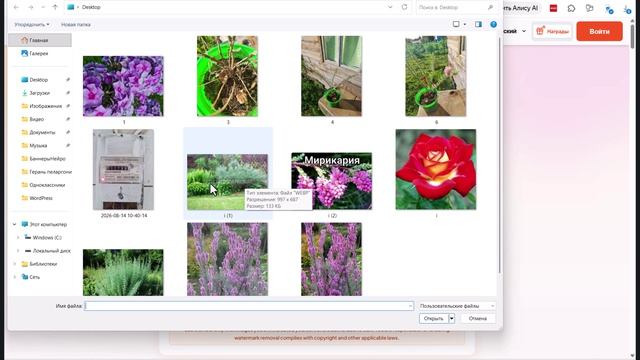This screenshot has height=360, width=640.
Task: Open the Пользовательские файлы type dropdown
Action: tap(457, 306)
